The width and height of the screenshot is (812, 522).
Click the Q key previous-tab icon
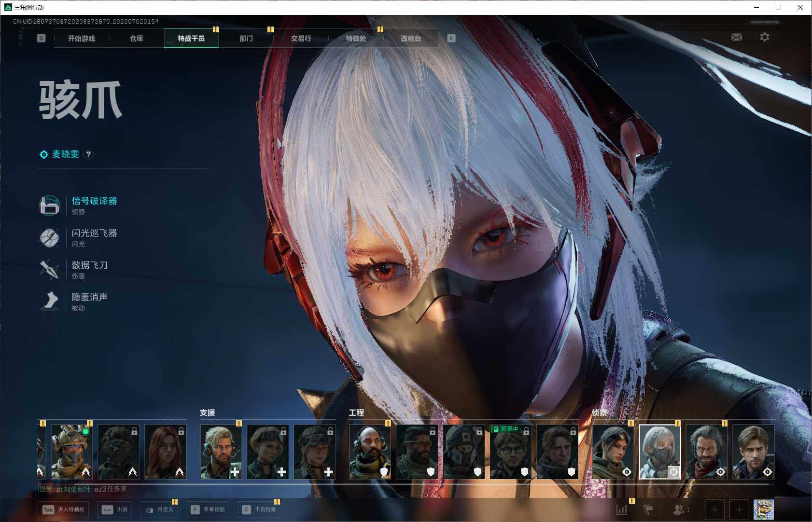[x=41, y=38]
